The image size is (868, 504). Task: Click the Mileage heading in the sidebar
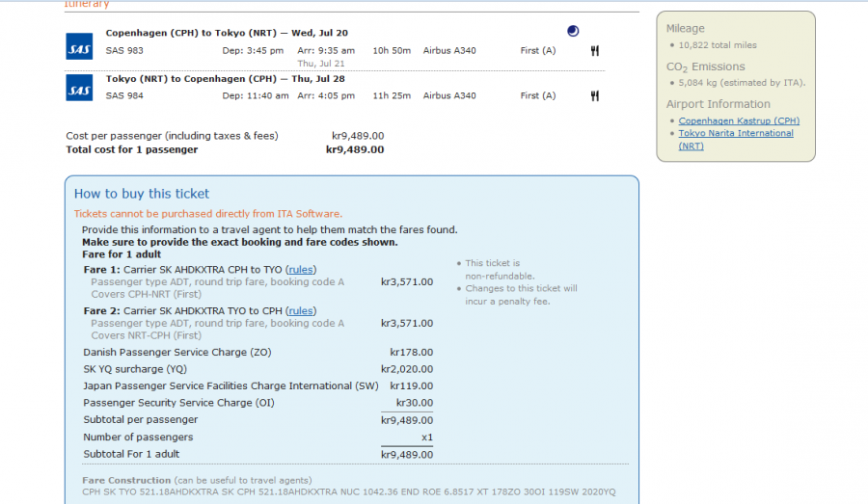pos(685,29)
